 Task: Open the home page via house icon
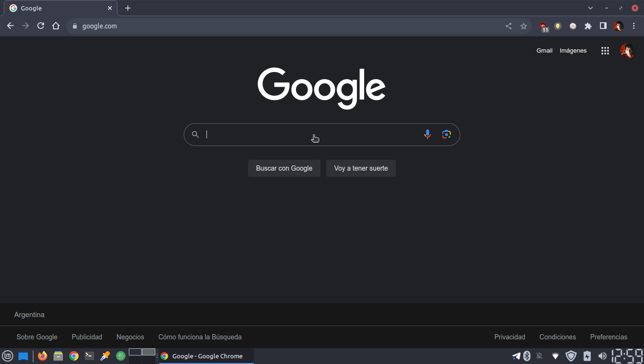(x=56, y=26)
